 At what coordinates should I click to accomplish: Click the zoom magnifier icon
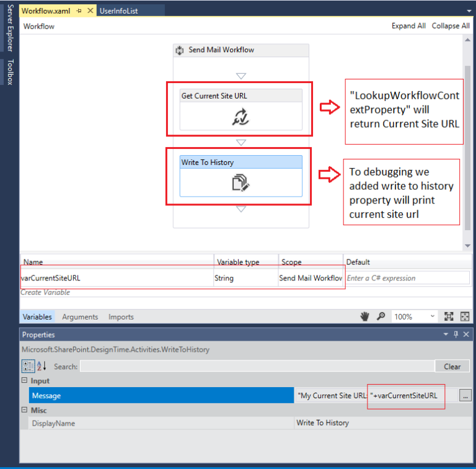point(381,316)
